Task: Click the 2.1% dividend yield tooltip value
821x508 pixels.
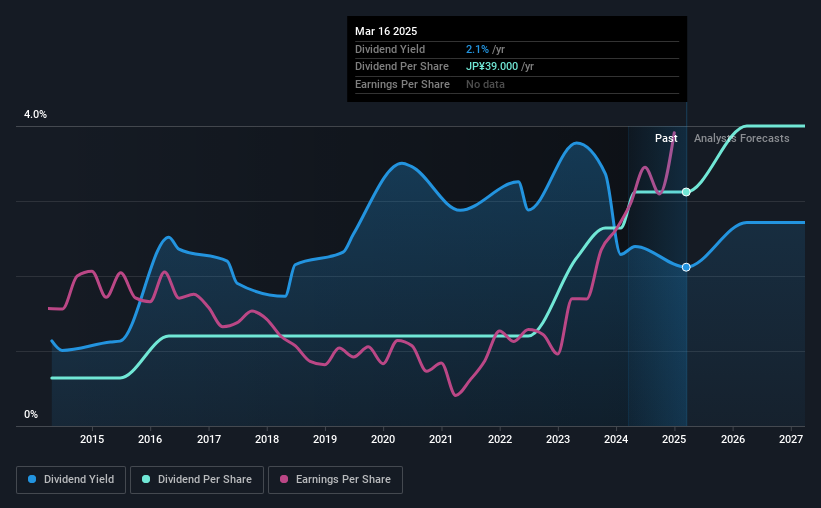Action: pyautogui.click(x=477, y=49)
